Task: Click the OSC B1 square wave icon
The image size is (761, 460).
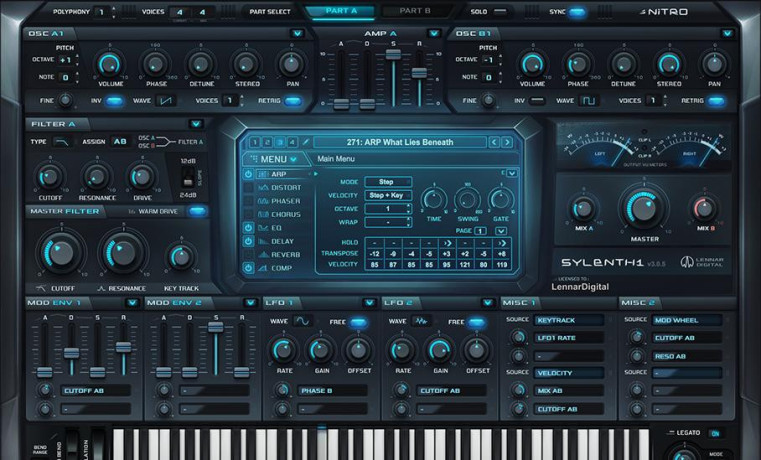Action: point(589,101)
